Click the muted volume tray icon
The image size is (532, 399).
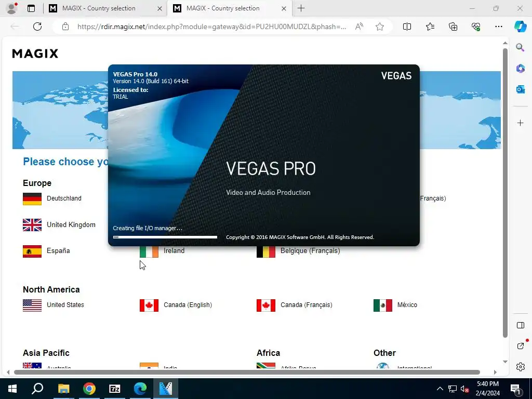464,389
